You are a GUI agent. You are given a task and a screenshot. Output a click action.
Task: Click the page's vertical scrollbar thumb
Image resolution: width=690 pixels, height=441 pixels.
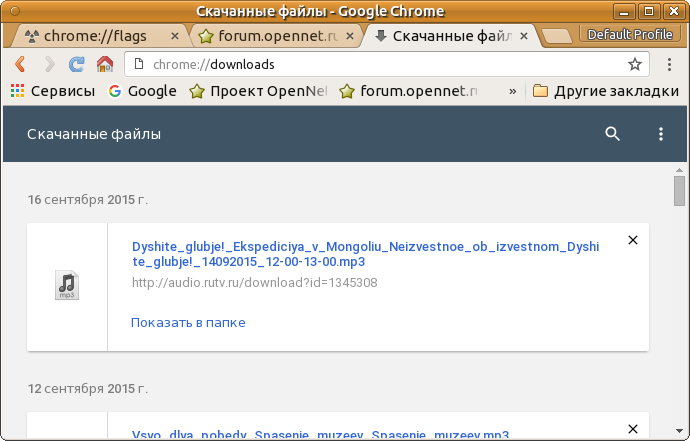(x=679, y=190)
